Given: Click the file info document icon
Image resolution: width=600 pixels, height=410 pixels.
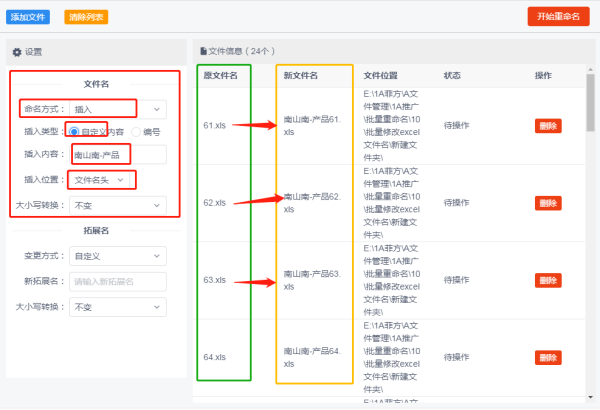Looking at the screenshot, I should [x=204, y=50].
